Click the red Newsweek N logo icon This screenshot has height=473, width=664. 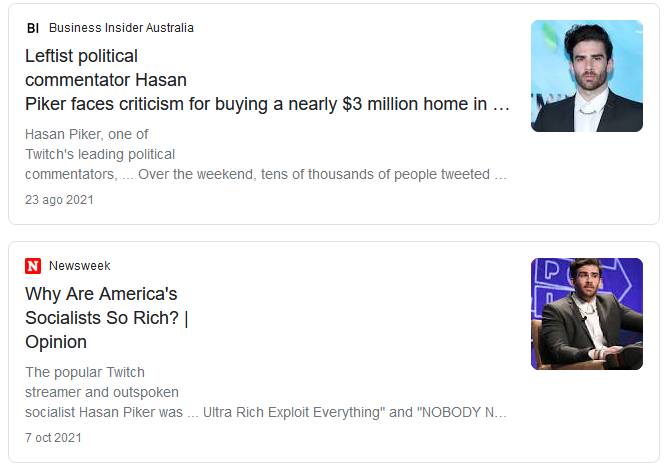click(x=33, y=266)
